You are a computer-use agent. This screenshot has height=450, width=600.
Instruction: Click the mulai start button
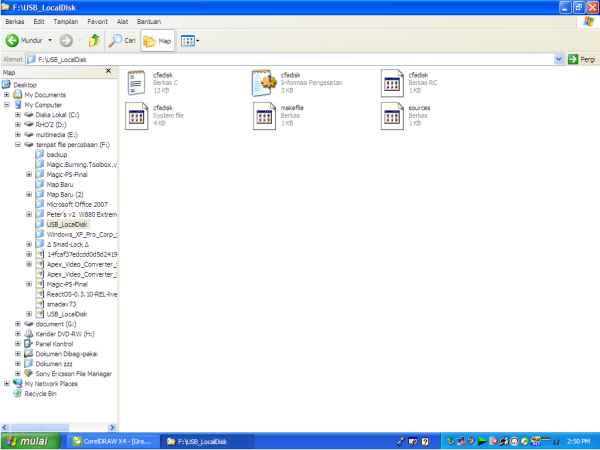pyautogui.click(x=30, y=440)
